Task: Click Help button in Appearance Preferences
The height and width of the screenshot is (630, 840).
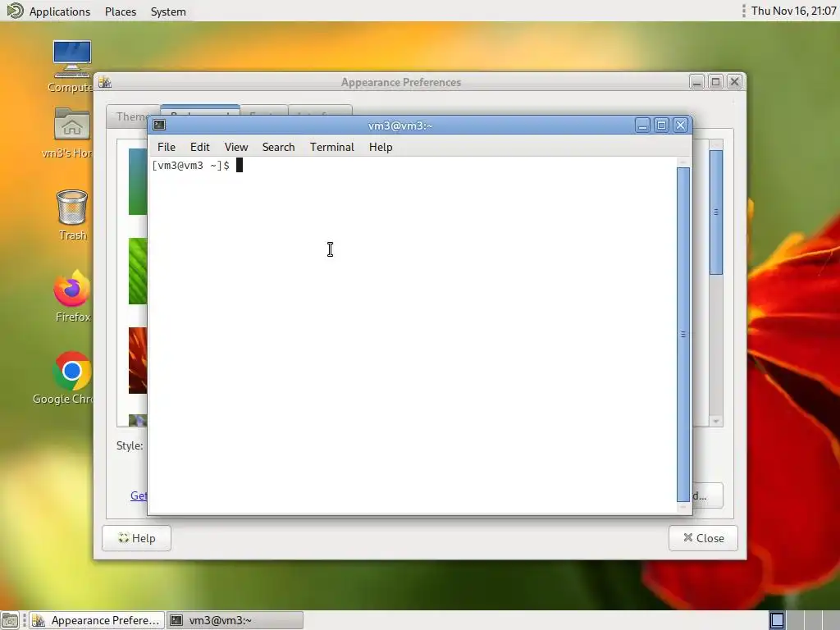Action: coord(137,538)
